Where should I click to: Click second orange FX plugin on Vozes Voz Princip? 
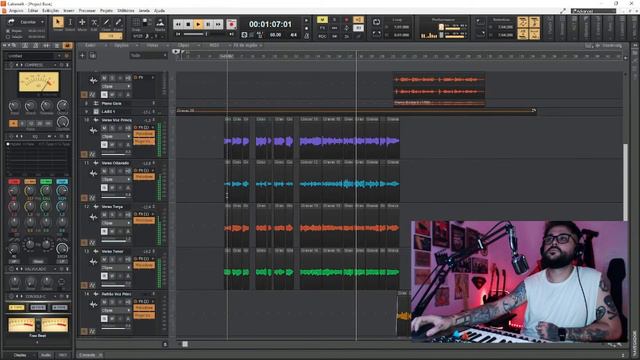144,142
